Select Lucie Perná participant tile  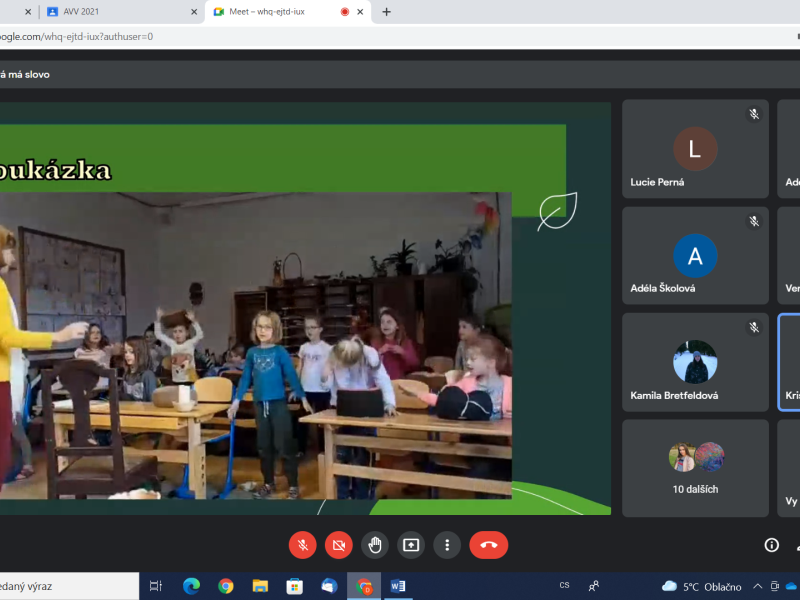point(695,149)
